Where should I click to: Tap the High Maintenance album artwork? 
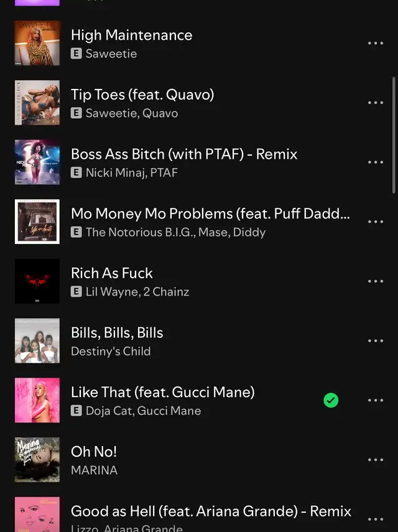pyautogui.click(x=37, y=43)
